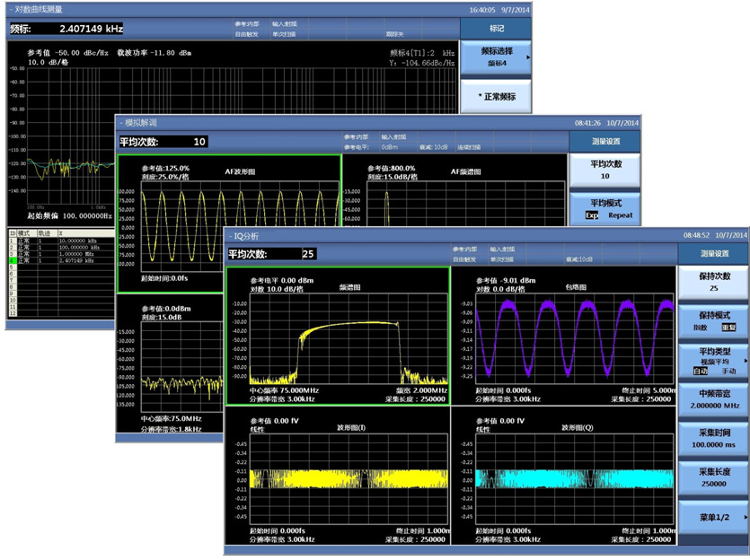Open 频标选择 softkey in log plot window

point(496,57)
